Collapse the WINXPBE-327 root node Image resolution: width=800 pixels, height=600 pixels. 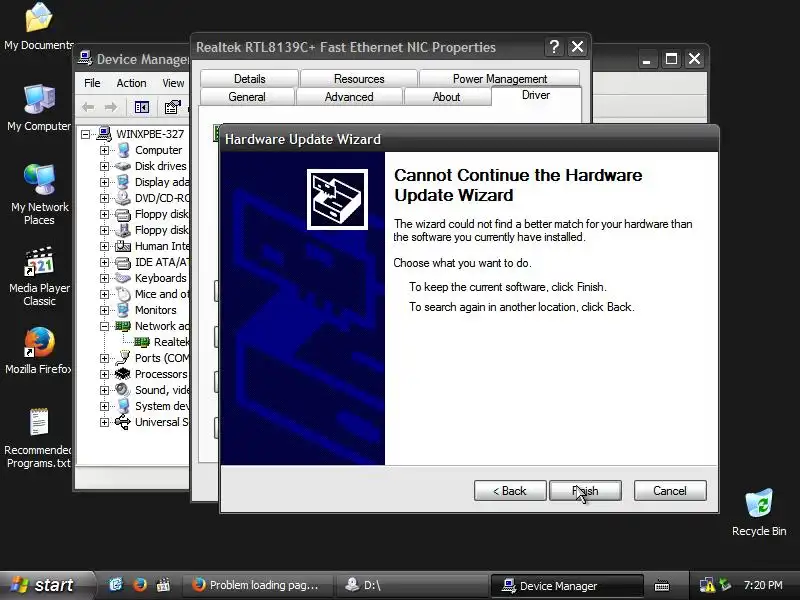85,134
